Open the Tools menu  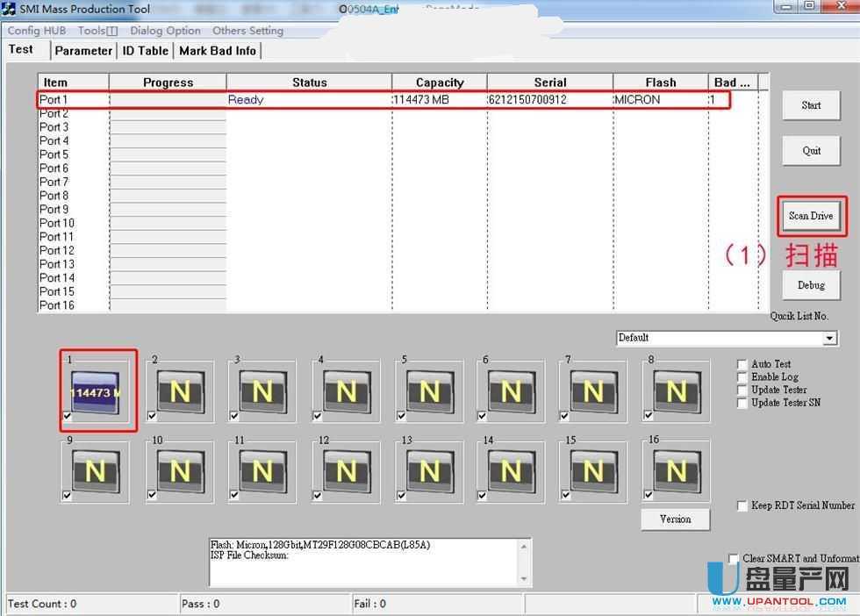click(x=97, y=31)
